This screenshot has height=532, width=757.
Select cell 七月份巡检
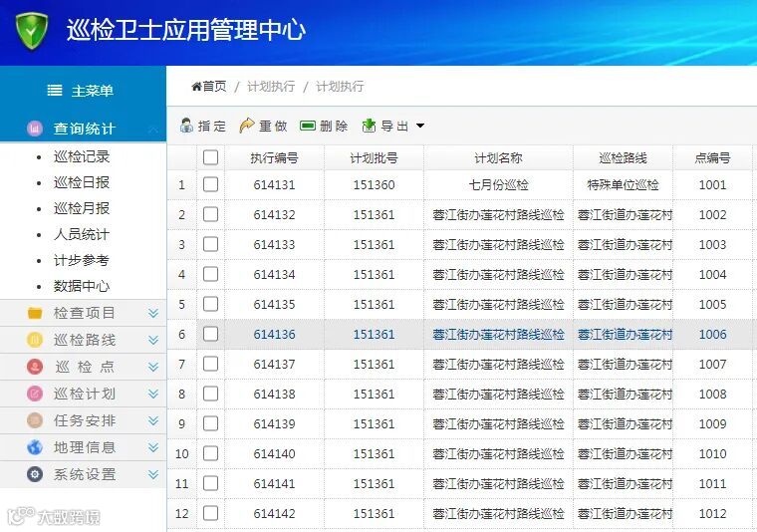click(x=498, y=185)
